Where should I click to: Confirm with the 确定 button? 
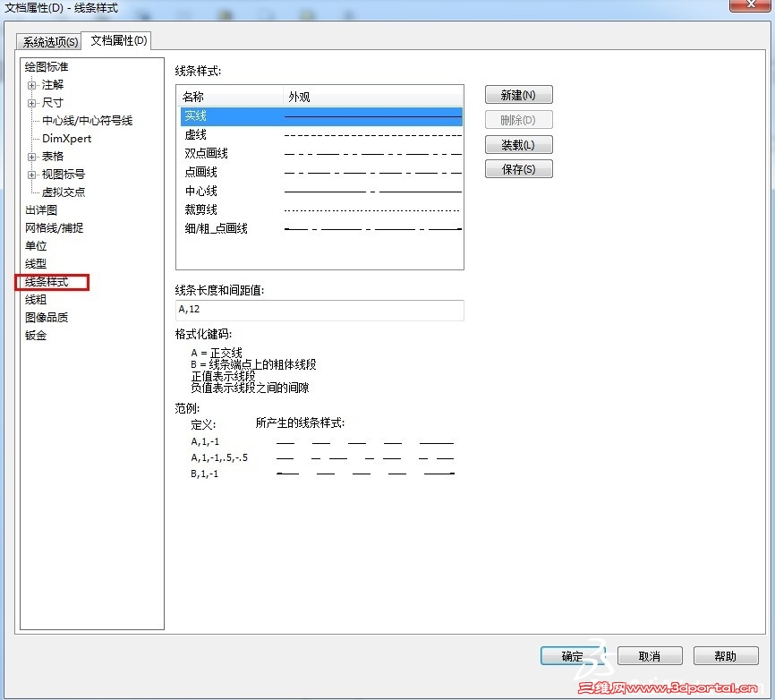pos(573,656)
